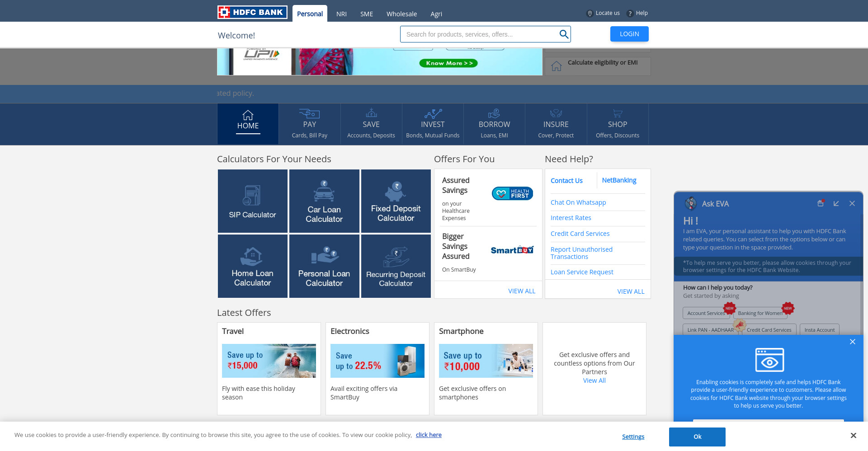Click Insta Account chip in EVA

[820, 330]
